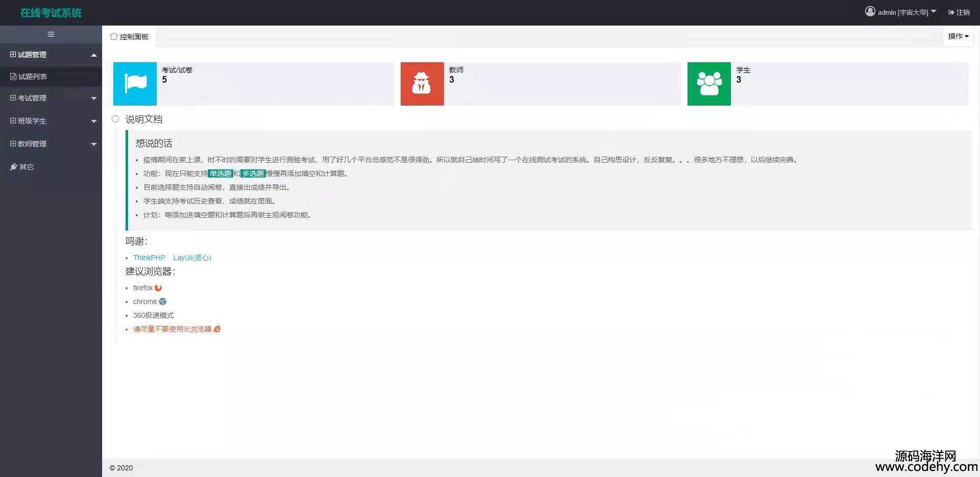The image size is (980, 477).
Task: Click the line starting 目前选择题支持自动阅卷
Action: (218, 187)
